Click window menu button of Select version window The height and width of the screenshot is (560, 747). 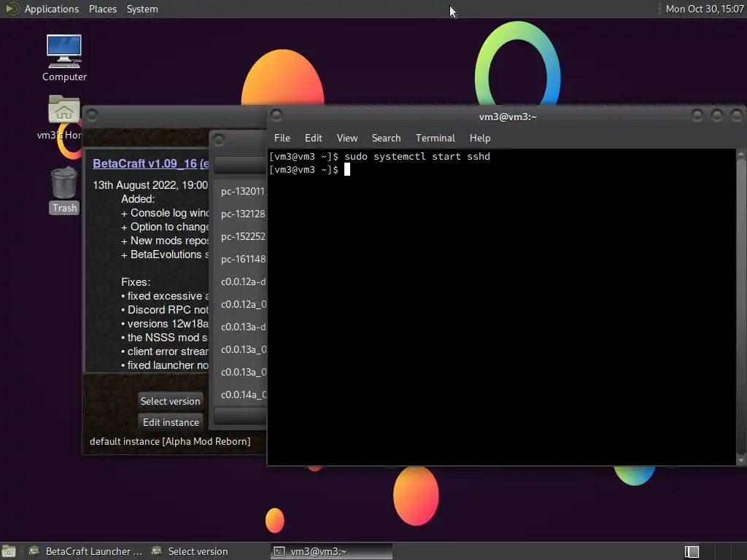219,140
